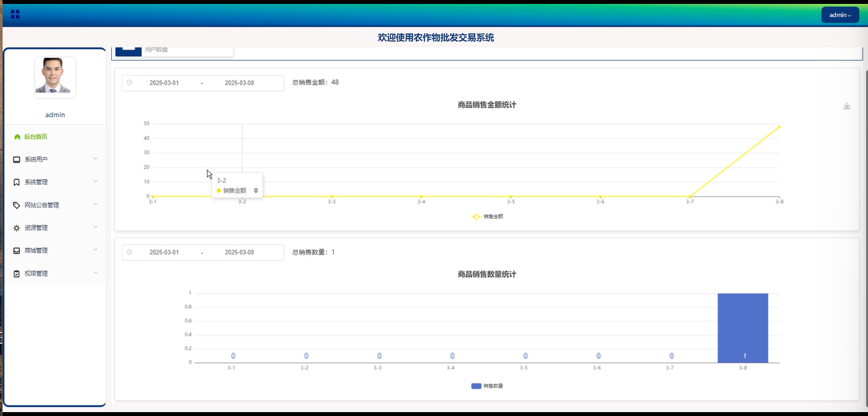This screenshot has height=416, width=868.
Task: Click the home icon beside 后台首页
Action: tap(17, 137)
